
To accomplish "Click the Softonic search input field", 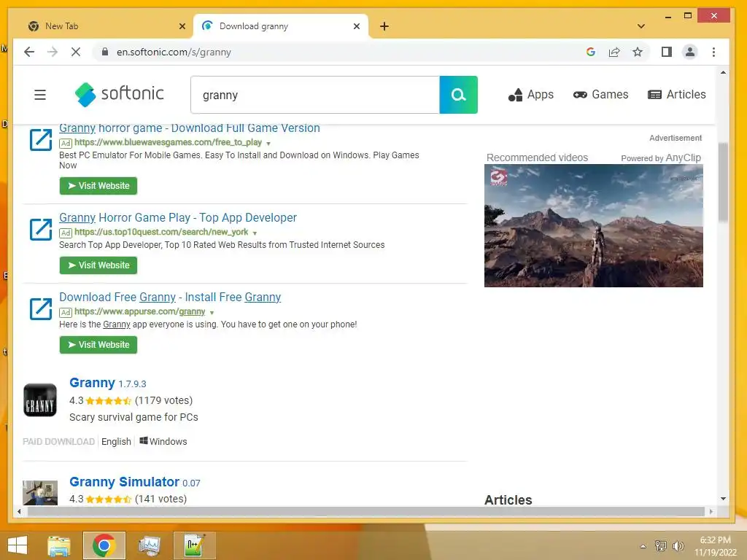I will pos(315,95).
